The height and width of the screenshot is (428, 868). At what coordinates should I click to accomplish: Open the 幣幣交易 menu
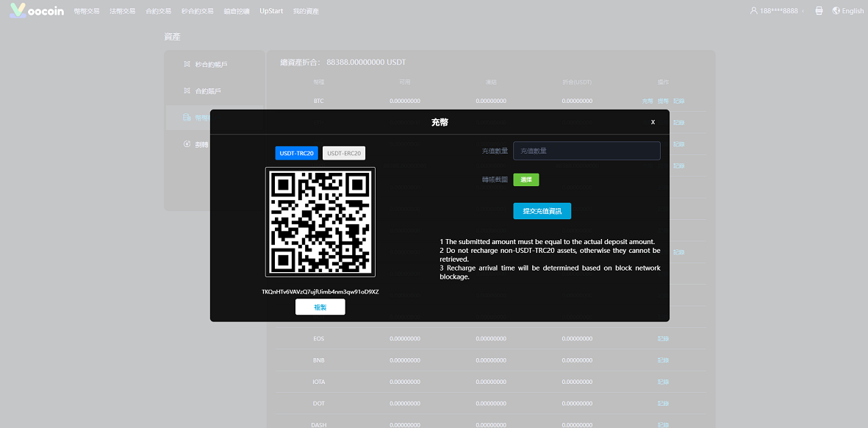tap(87, 12)
